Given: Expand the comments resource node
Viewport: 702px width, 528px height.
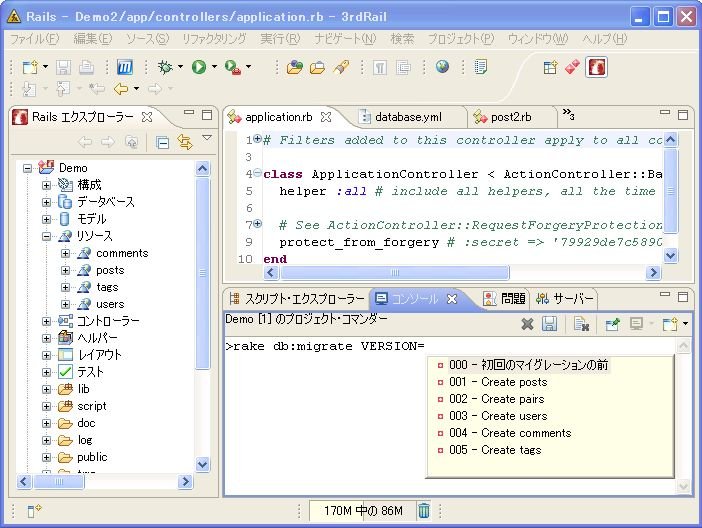Looking at the screenshot, I should coord(65,253).
